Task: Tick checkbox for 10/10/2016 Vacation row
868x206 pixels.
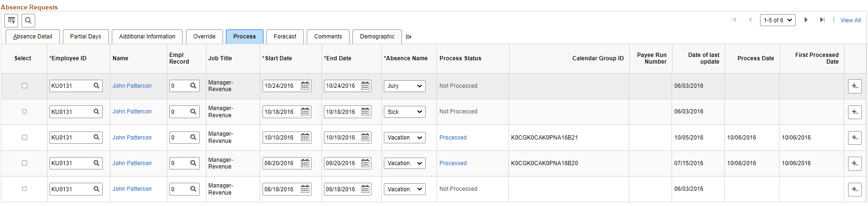Action: (x=24, y=137)
